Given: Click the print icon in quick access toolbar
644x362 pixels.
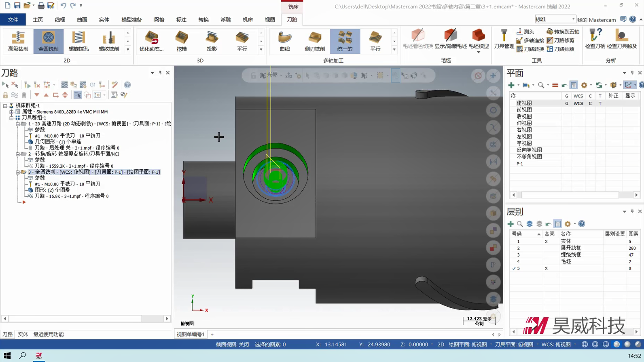Looking at the screenshot, I should (41, 6).
